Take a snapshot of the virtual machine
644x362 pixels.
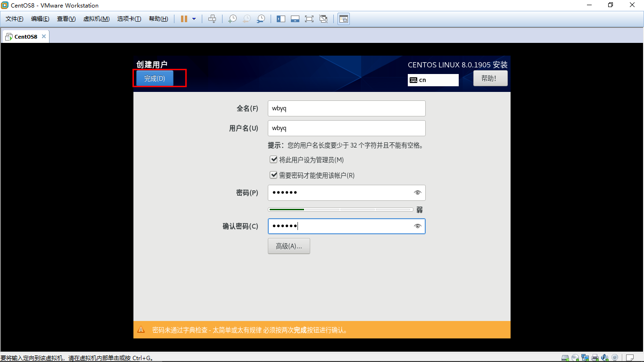coord(232,19)
